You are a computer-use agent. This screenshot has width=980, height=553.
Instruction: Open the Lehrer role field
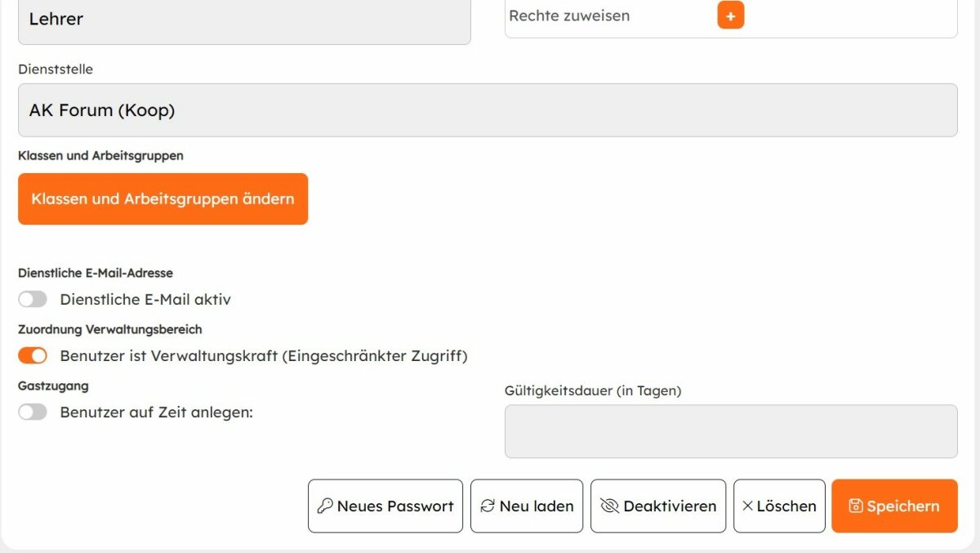[244, 20]
